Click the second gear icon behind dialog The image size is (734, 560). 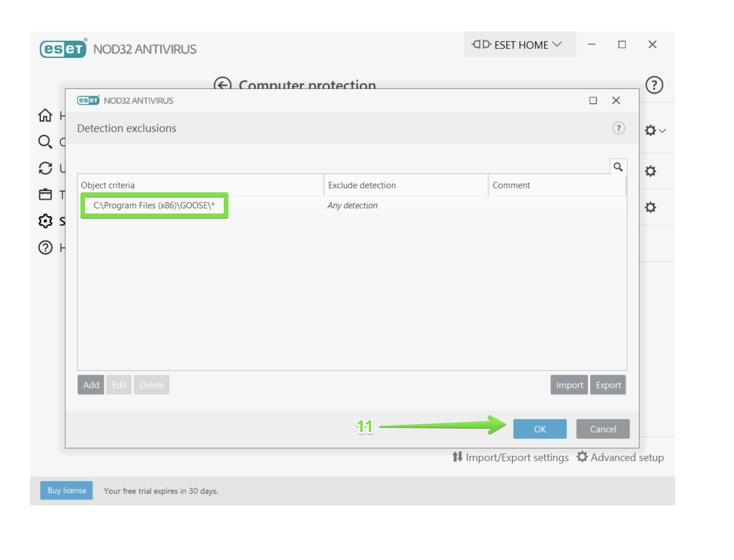click(x=650, y=171)
